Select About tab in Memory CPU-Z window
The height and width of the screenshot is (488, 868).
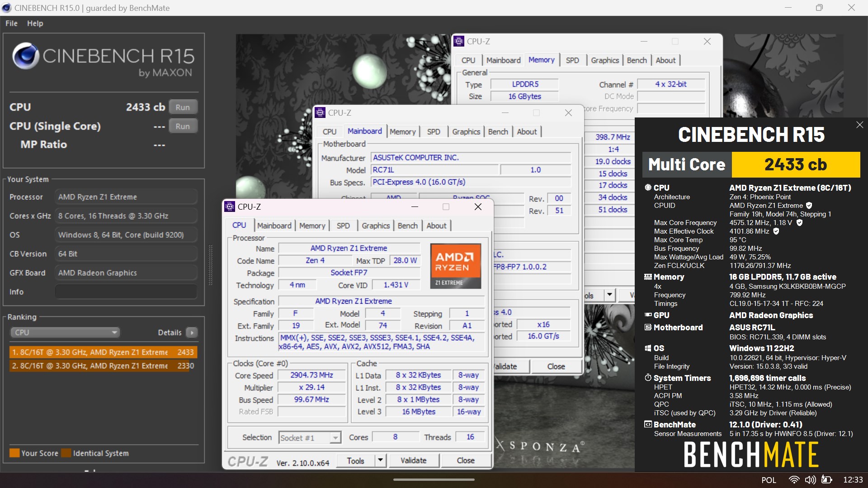(x=665, y=60)
